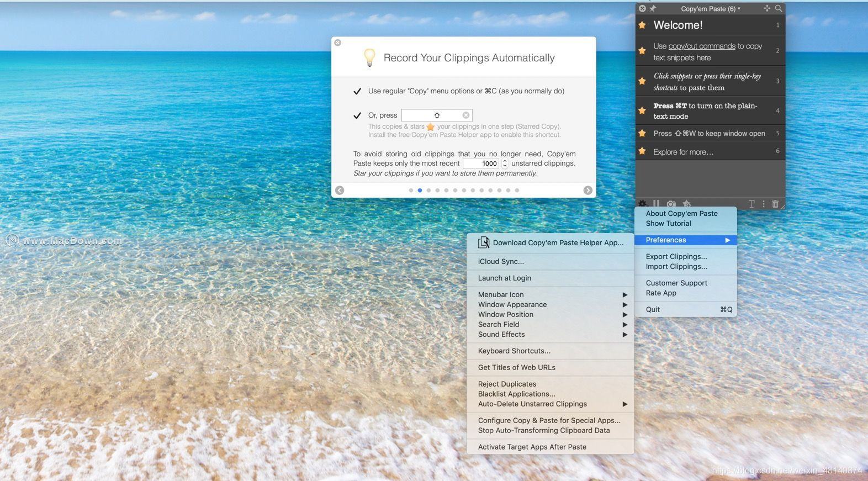This screenshot has width=868, height=481.
Task: Close the Copy'em Paste clipboard window
Action: [642, 8]
